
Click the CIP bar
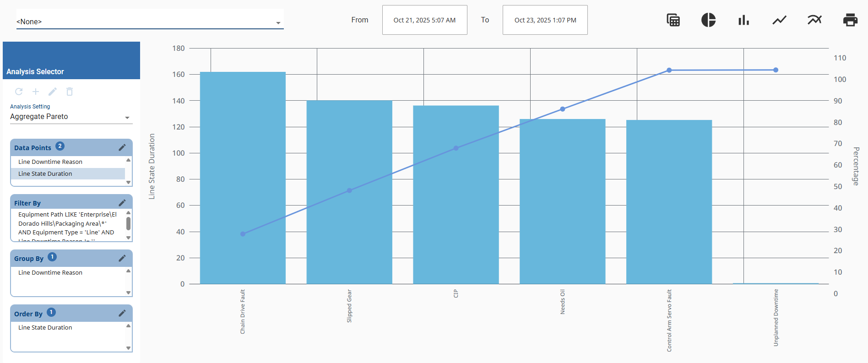pos(456,195)
